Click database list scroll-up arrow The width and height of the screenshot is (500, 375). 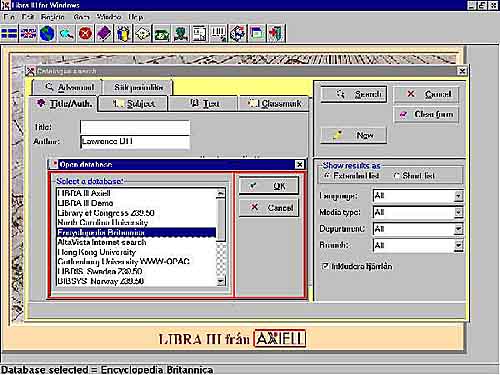coord(221,193)
